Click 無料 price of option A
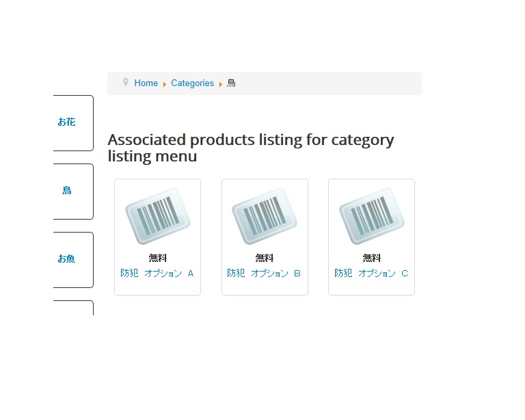This screenshot has height=420, width=525. [158, 258]
